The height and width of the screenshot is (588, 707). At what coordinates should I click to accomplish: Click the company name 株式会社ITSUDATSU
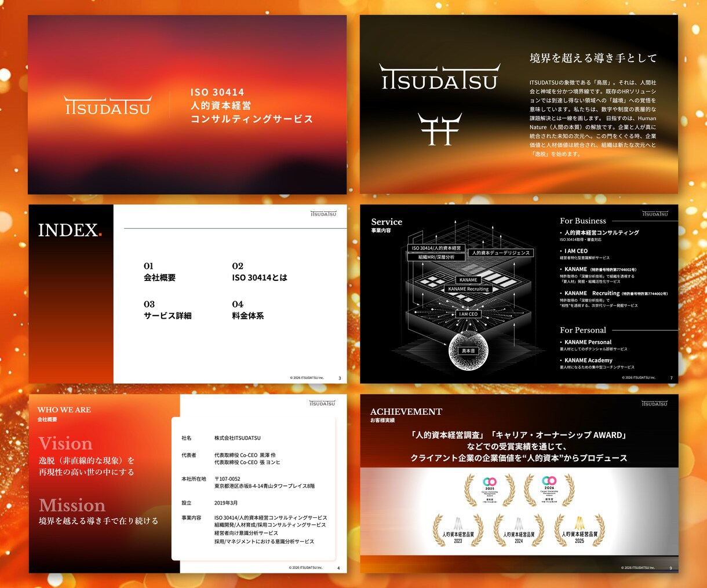[238, 438]
